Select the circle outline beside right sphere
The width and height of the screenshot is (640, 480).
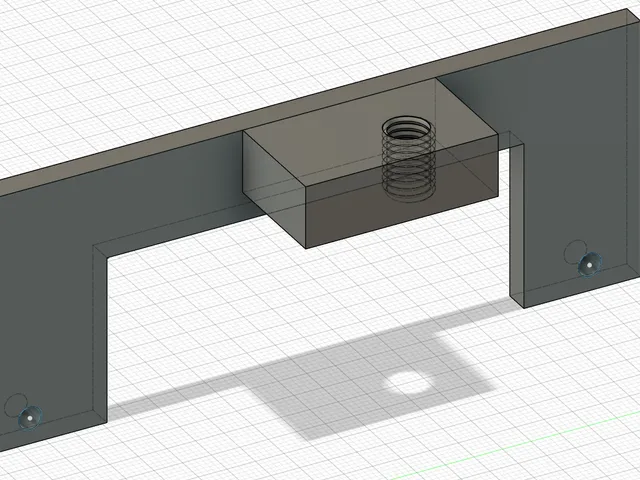pos(575,252)
